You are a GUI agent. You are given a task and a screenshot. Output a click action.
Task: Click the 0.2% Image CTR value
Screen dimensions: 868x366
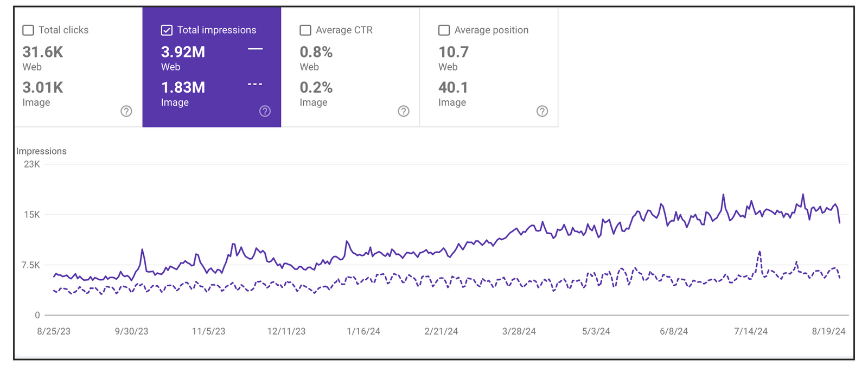click(x=316, y=87)
